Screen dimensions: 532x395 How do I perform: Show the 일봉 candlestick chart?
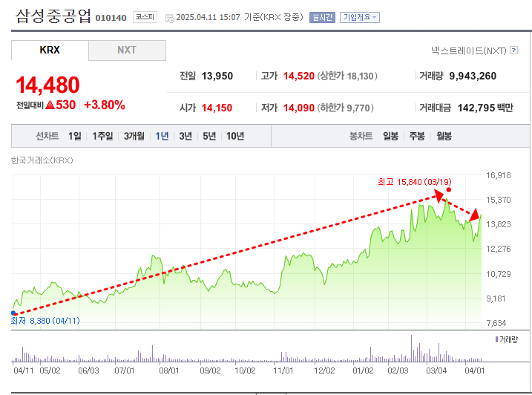click(390, 136)
